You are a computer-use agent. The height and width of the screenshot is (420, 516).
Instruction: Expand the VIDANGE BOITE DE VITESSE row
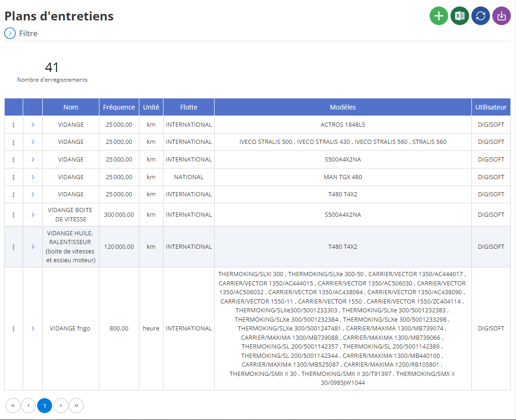(x=33, y=215)
